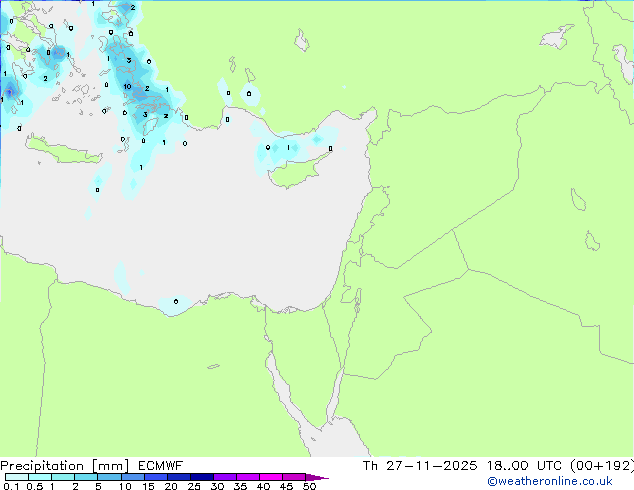This screenshot has width=634, height=490.
Task: Click the purple arrow past 50 on legend
Action: (x=317, y=477)
